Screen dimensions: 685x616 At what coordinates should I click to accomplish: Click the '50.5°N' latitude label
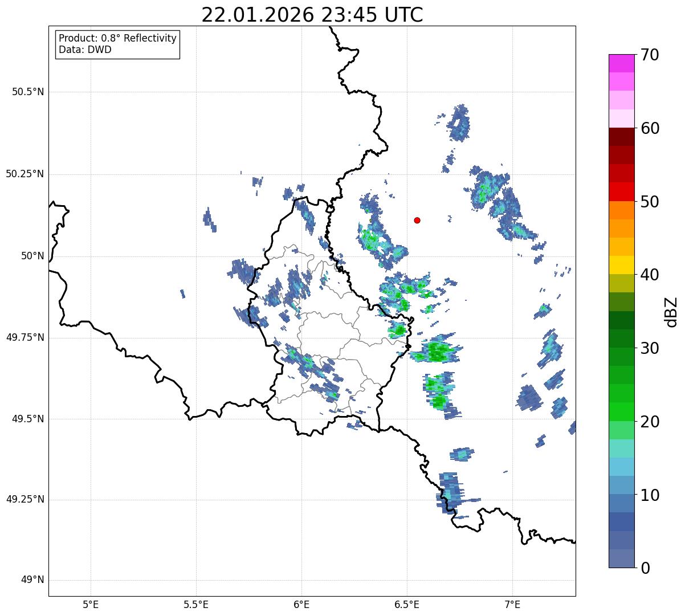point(28,92)
